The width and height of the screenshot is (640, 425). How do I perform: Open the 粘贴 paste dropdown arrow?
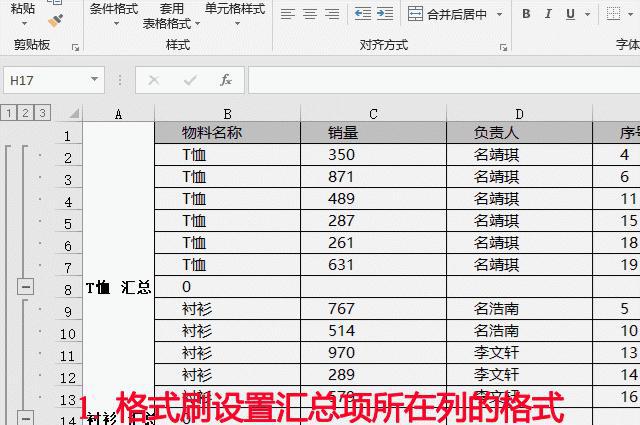pyautogui.click(x=24, y=24)
